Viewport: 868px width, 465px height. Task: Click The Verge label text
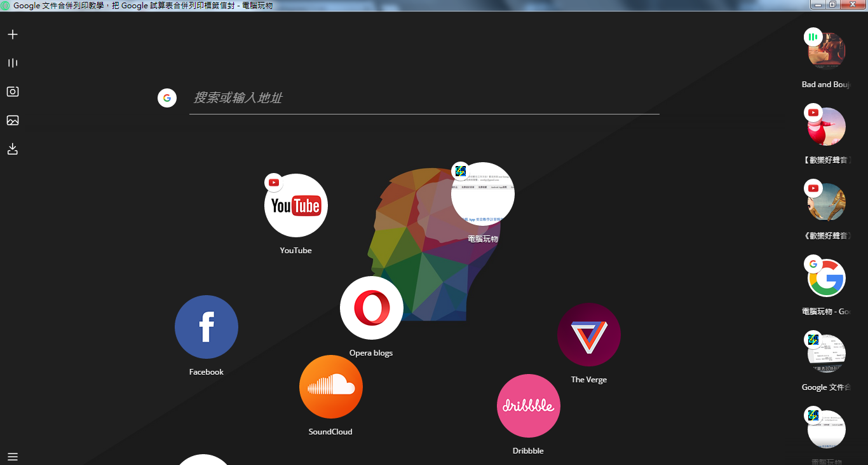[x=589, y=380]
